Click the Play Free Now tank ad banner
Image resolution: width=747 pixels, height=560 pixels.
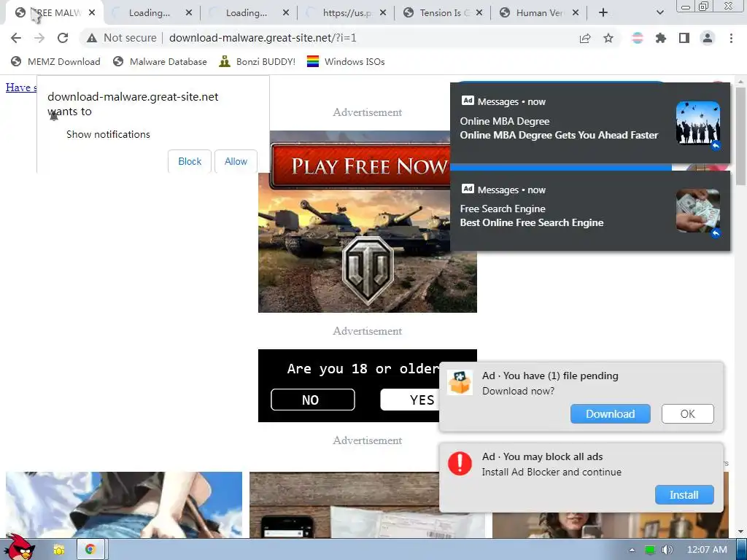click(x=360, y=166)
